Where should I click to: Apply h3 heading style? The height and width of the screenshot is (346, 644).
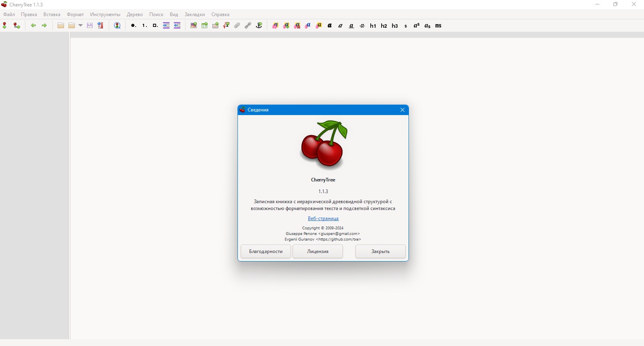click(395, 25)
